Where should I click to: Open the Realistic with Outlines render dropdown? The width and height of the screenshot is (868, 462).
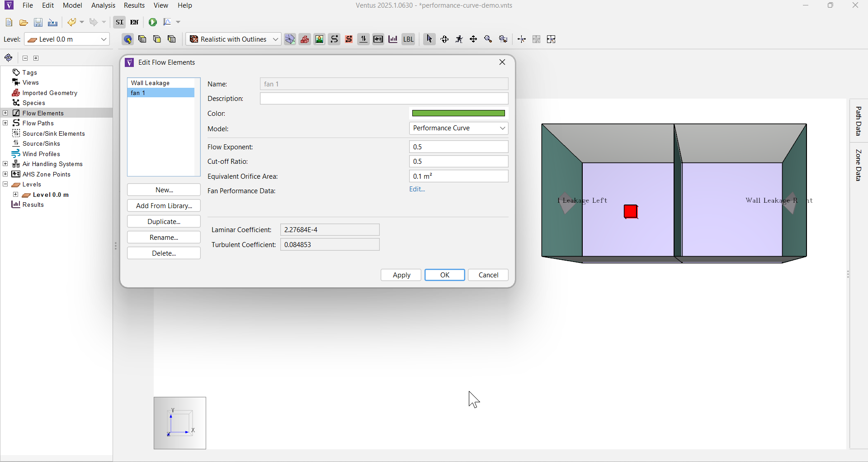pyautogui.click(x=233, y=39)
